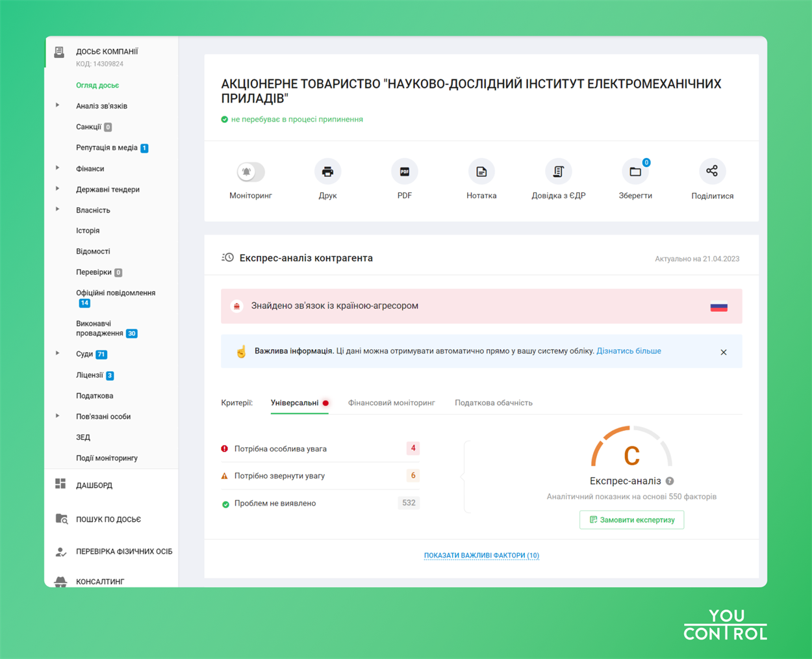The image size is (812, 659).
Task: Click the Поділитися share icon
Action: [712, 172]
